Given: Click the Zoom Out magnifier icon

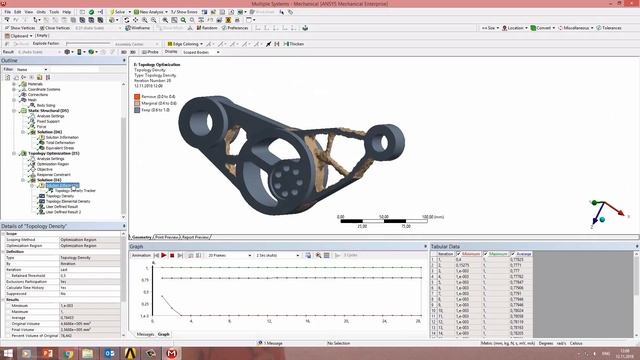Looking at the screenshot, I should (x=153, y=20).
